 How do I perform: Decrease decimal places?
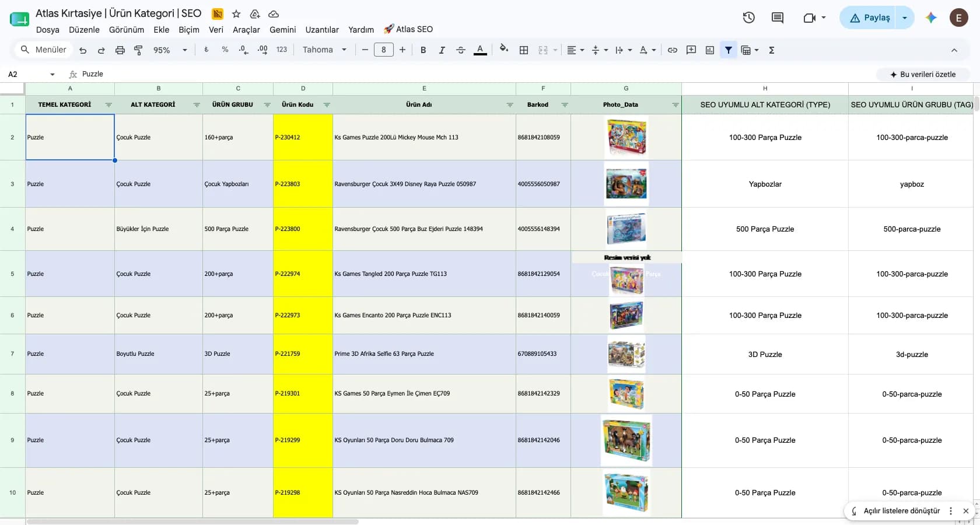click(x=243, y=50)
